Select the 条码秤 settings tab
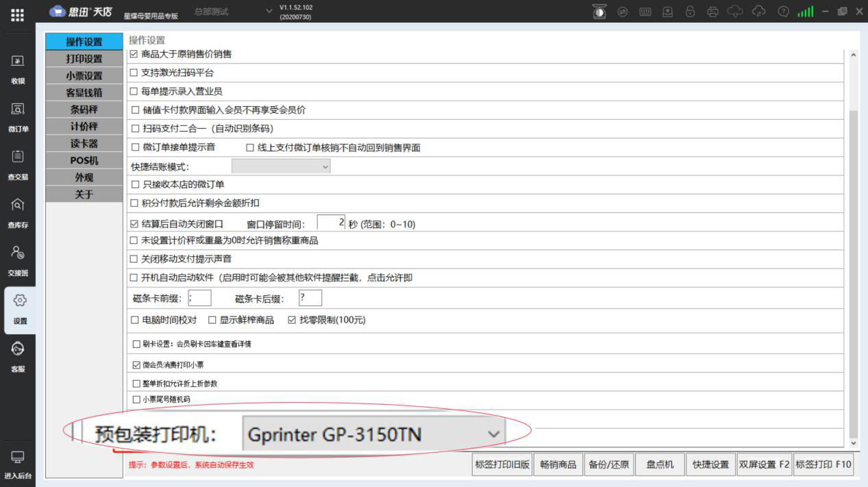 (84, 110)
